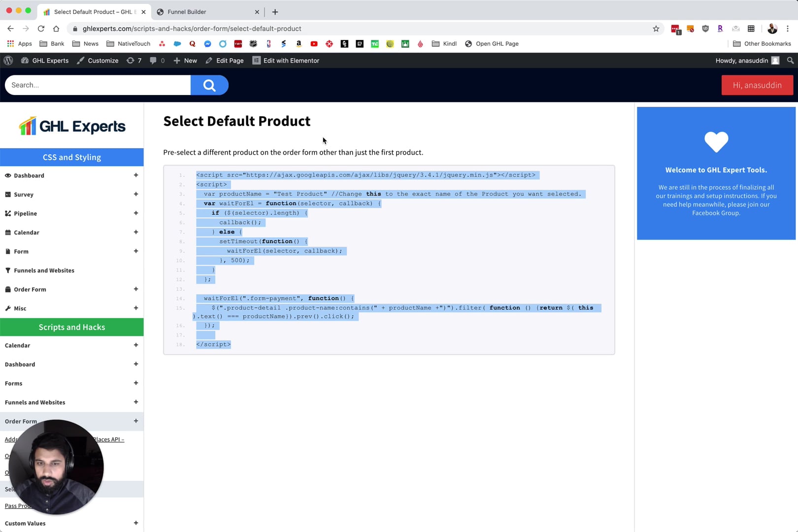Screen dimensions: 798x532
Task: Click the New admin bar item
Action: [x=185, y=61]
